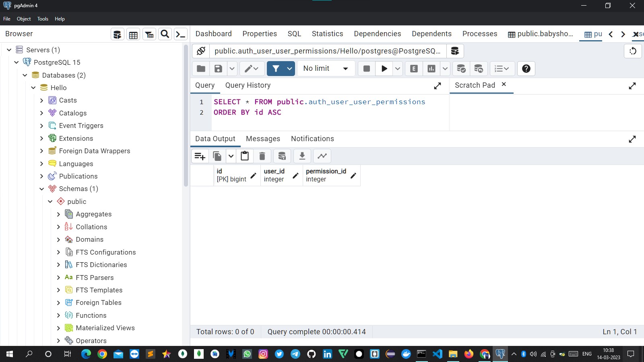Click the Explain (E) button
644x362 pixels.
pos(414,68)
